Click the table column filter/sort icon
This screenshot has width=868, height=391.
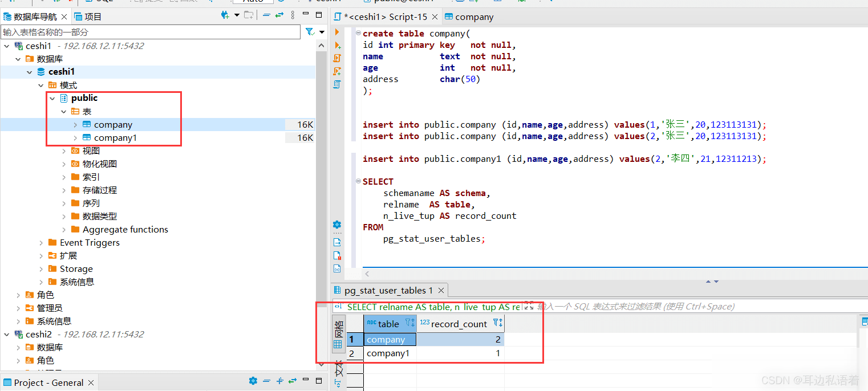tap(410, 323)
